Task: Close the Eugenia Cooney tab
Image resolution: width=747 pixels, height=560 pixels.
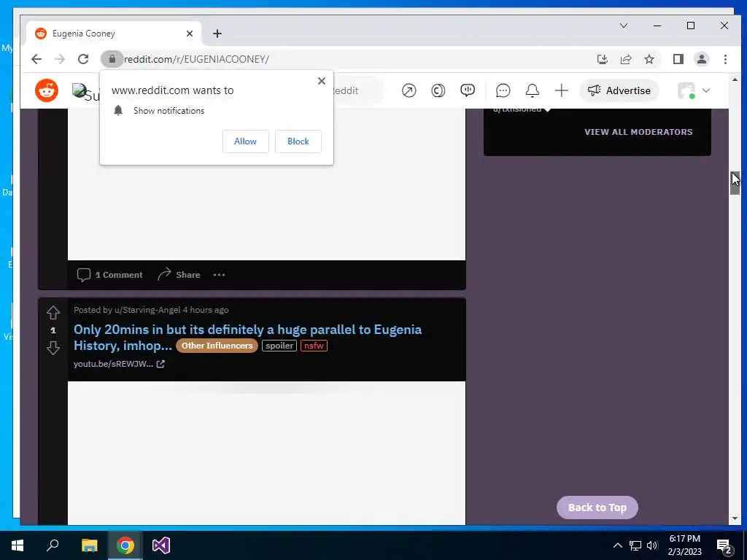Action: point(190,34)
